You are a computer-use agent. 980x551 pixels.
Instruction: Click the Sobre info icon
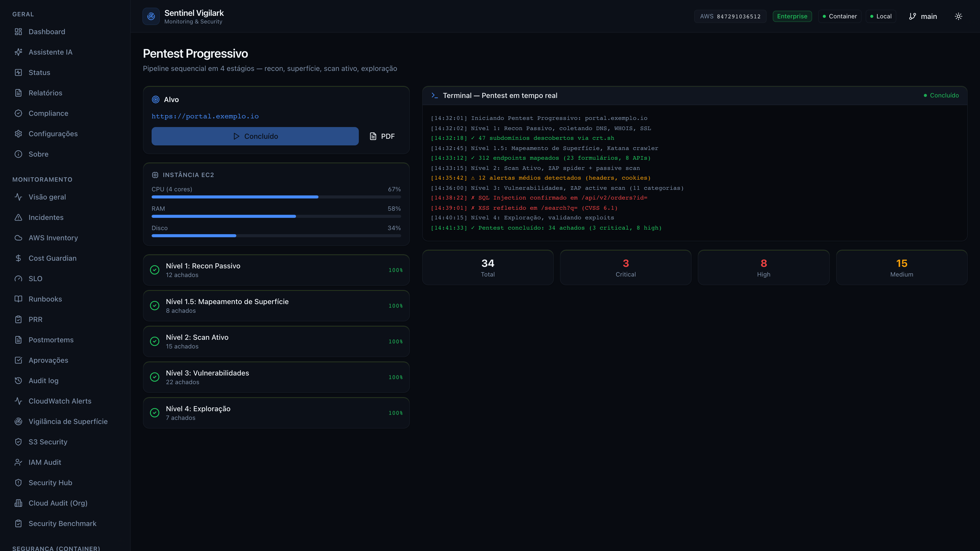coord(18,154)
